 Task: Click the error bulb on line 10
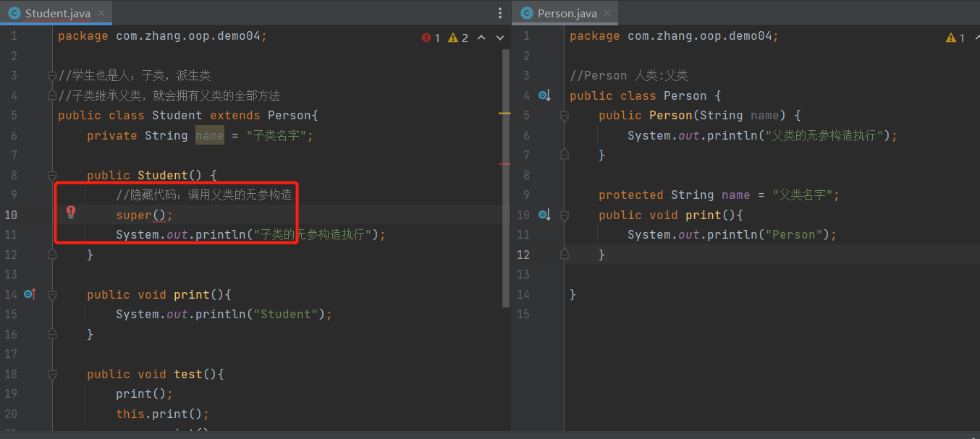tap(71, 211)
